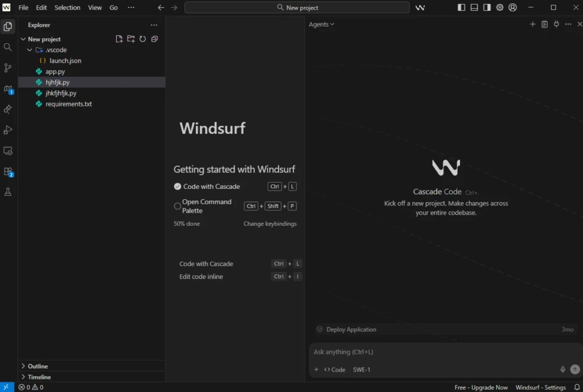This screenshot has width=583, height=392.
Task: Mark Code with Cascade step checkbox
Action: pyautogui.click(x=178, y=187)
